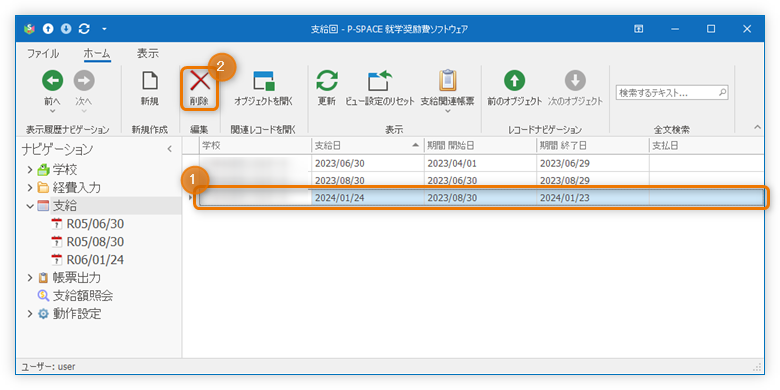The image size is (780, 390).
Task: Click the 前へ back arrow icon
Action: coord(52,80)
